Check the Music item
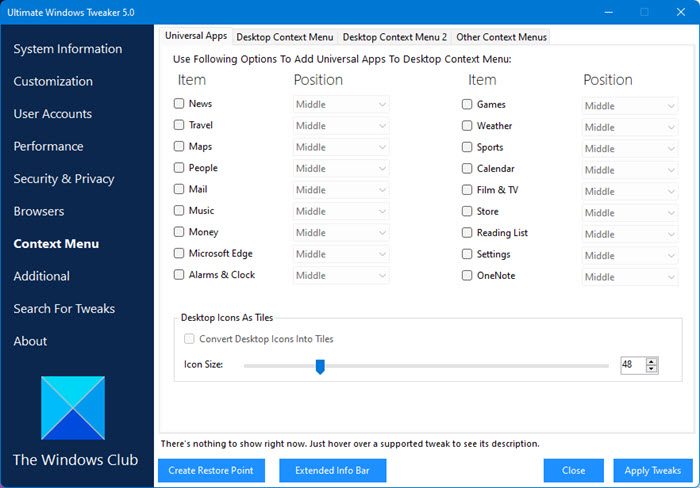The width and height of the screenshot is (700, 488). pyautogui.click(x=179, y=210)
